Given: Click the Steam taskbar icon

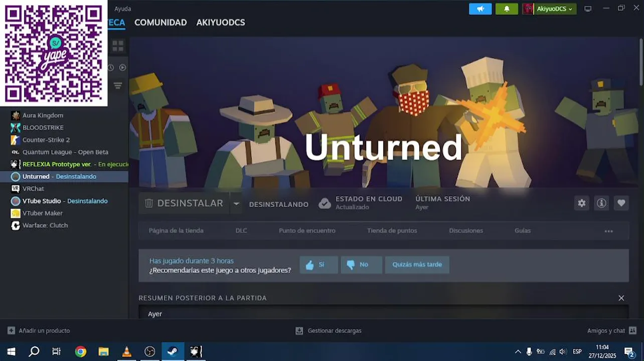Looking at the screenshot, I should (x=173, y=351).
